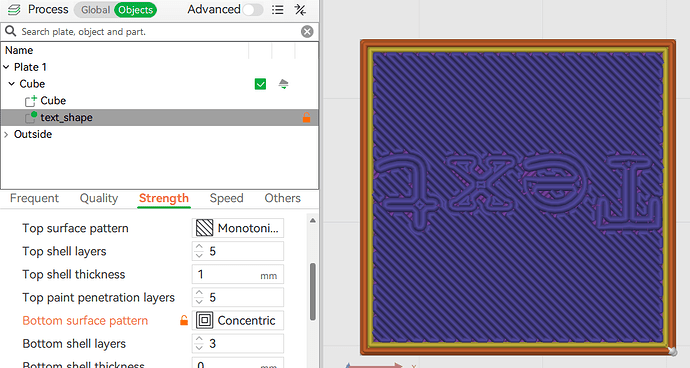Clear the search field with the X icon
The height and width of the screenshot is (368, 690).
click(307, 31)
